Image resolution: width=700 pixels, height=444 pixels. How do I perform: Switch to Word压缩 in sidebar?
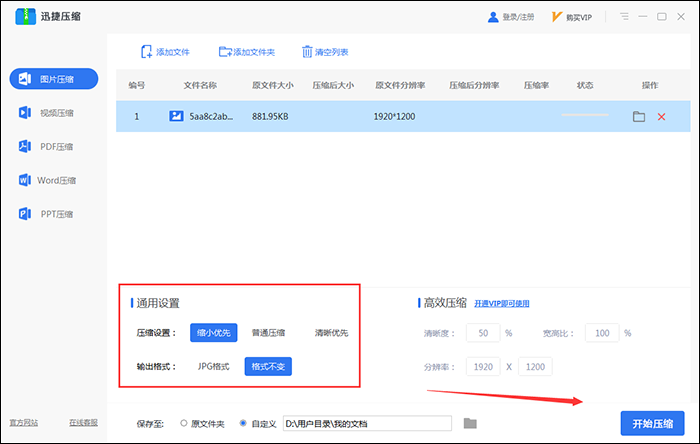click(x=47, y=180)
